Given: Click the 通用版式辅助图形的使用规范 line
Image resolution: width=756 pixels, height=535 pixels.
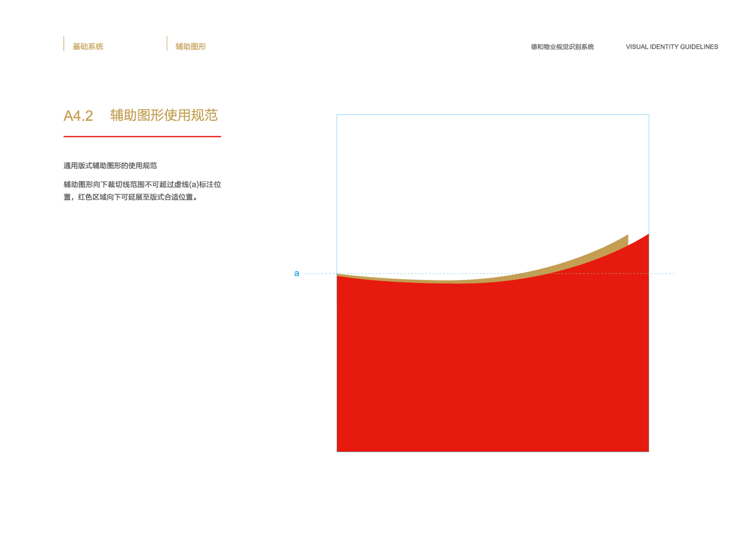Looking at the screenshot, I should click(x=110, y=166).
